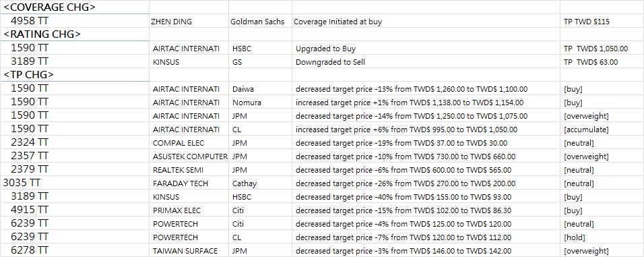Click the Coverage Initiated at buy cell

click(426, 22)
